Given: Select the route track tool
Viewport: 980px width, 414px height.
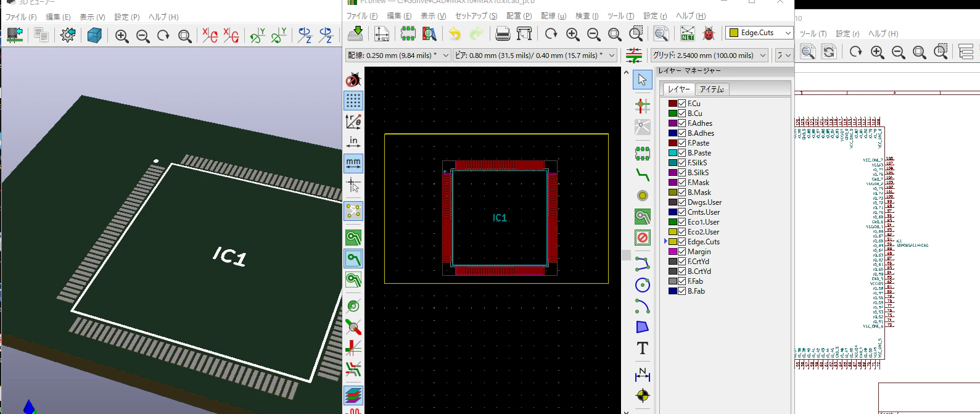Looking at the screenshot, I should [x=643, y=174].
